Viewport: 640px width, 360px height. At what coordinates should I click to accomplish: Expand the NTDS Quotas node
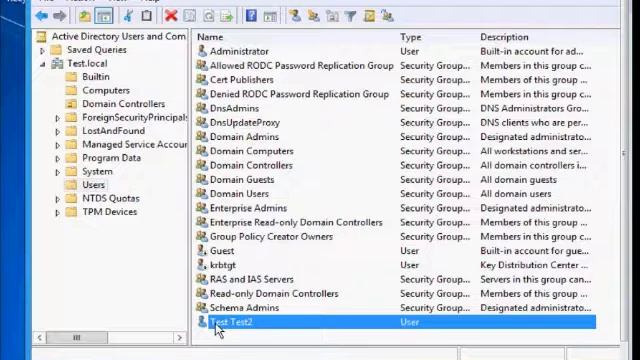click(58, 199)
